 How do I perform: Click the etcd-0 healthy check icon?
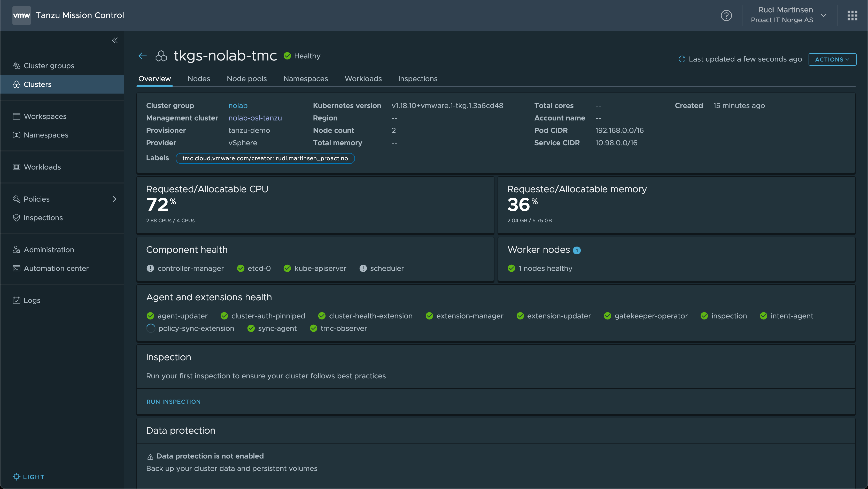tap(241, 268)
